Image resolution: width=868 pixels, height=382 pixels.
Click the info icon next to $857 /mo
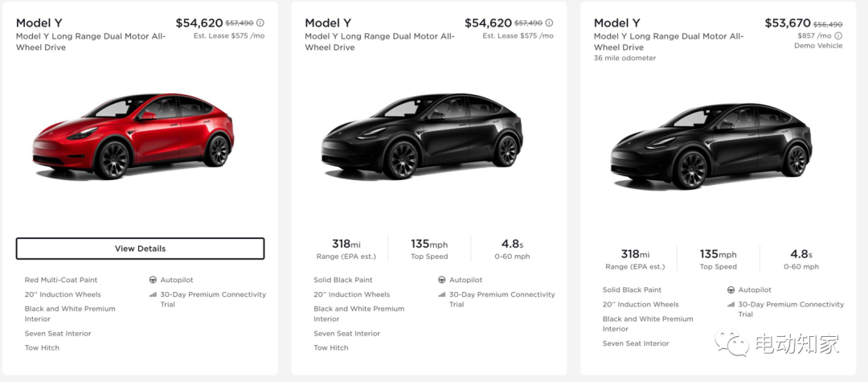click(x=838, y=36)
